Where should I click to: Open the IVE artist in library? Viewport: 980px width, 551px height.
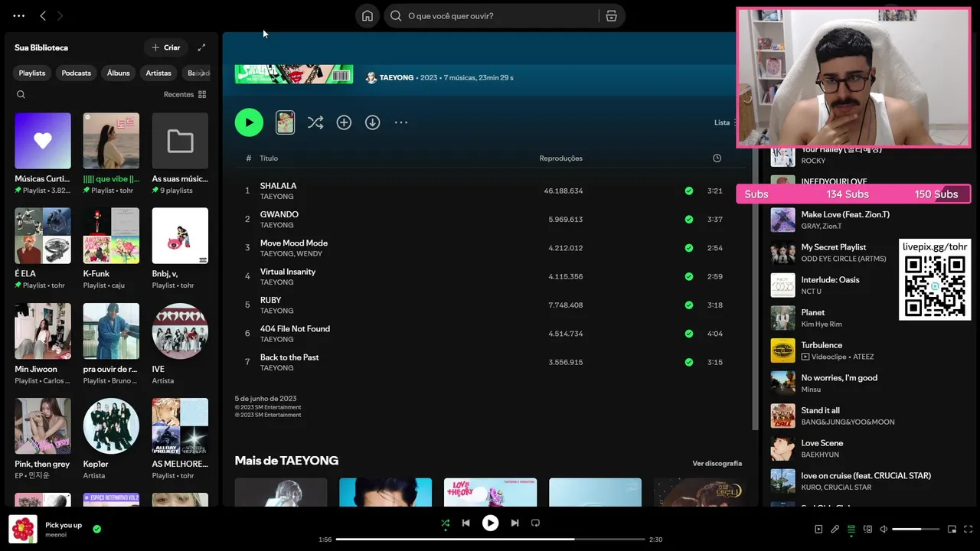180,344
